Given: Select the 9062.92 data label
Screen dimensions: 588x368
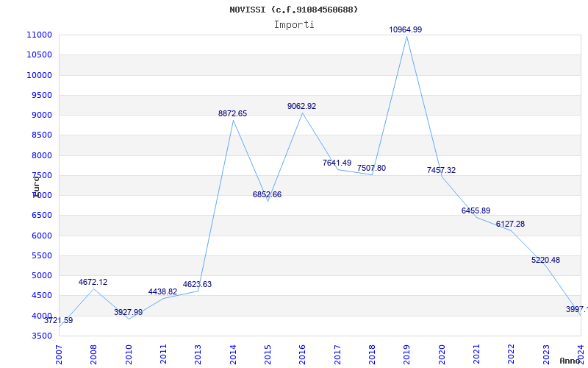Looking at the screenshot, I should pos(301,106).
